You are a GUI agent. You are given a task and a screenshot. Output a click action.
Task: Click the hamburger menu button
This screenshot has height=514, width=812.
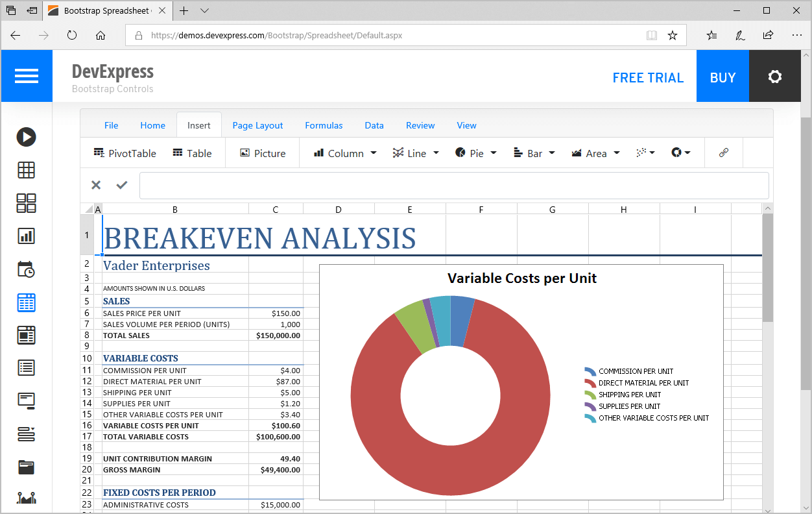[x=27, y=77]
